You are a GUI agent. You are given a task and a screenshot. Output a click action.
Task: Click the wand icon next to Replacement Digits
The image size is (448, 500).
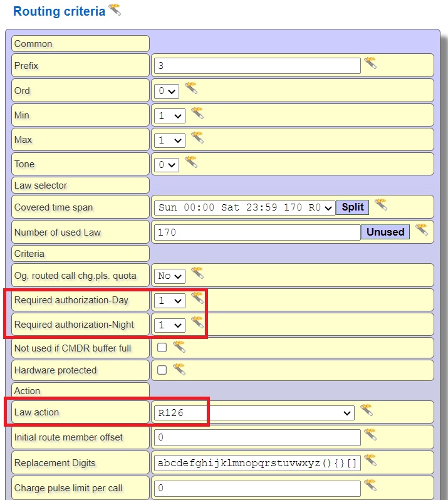pos(370,461)
